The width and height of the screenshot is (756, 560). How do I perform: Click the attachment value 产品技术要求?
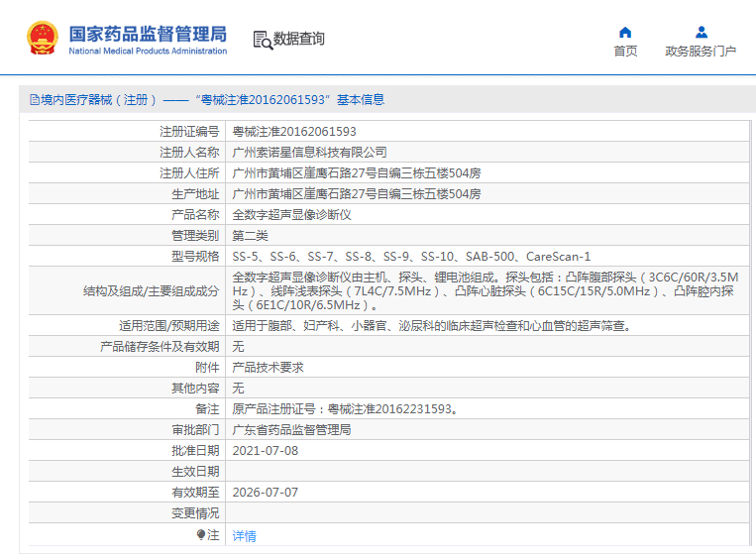(268, 368)
